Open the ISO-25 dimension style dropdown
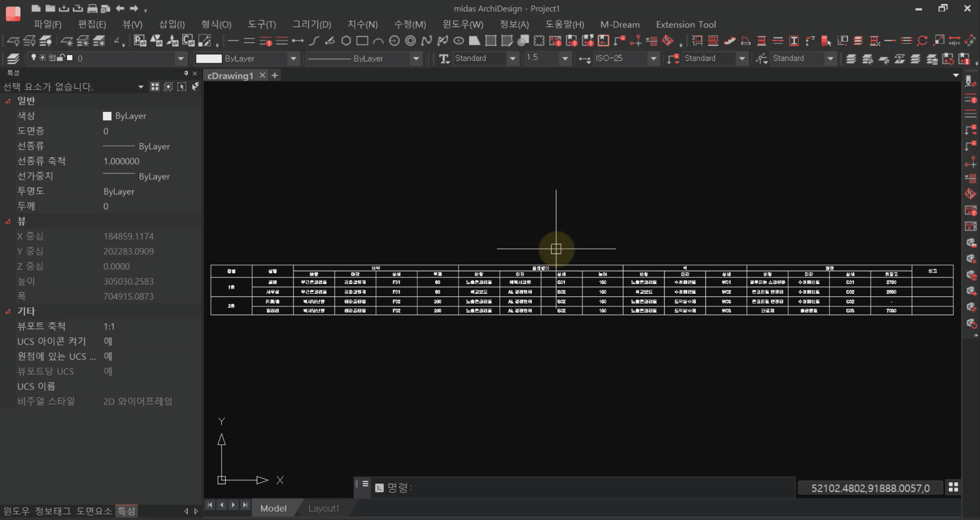Screen dimensions: 980x520 653,59
